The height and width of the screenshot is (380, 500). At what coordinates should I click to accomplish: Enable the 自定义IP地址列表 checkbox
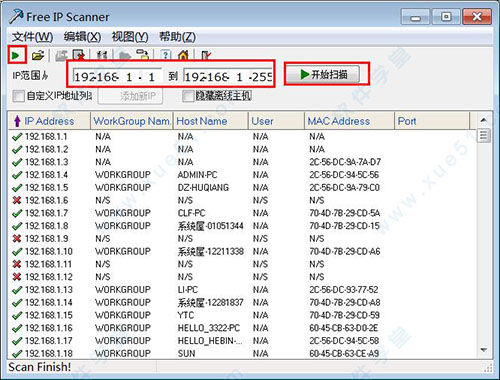click(18, 96)
